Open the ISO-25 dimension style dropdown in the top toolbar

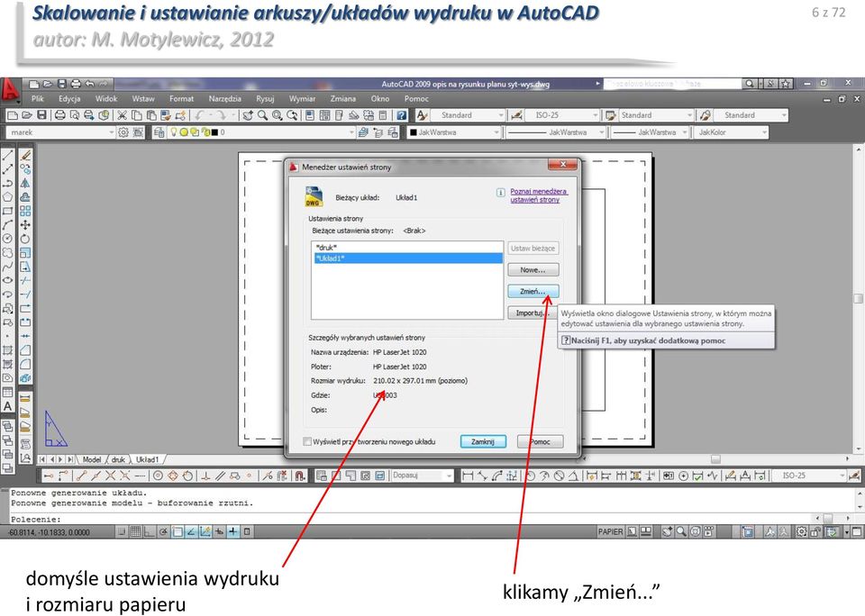596,115
